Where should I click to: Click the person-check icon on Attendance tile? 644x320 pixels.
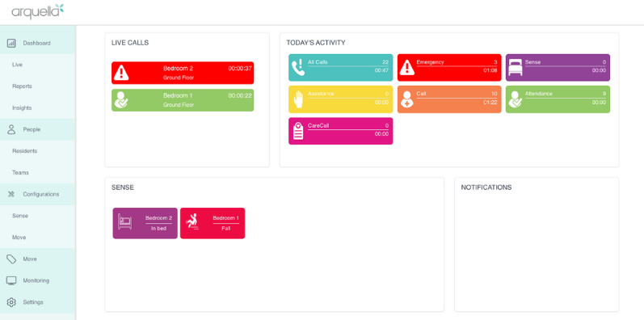(515, 99)
